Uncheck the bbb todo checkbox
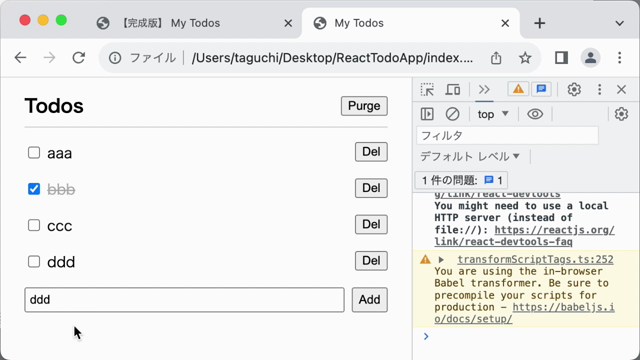 click(x=34, y=189)
